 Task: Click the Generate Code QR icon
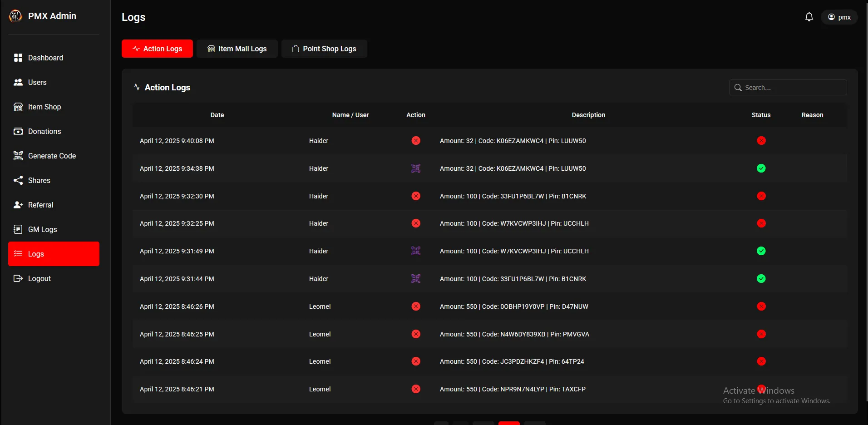pyautogui.click(x=18, y=156)
